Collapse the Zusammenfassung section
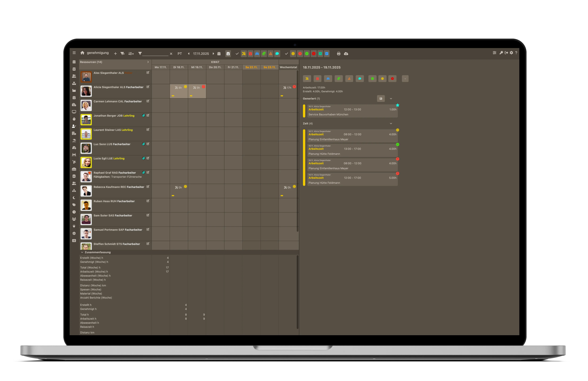588x381 pixels. click(x=82, y=252)
